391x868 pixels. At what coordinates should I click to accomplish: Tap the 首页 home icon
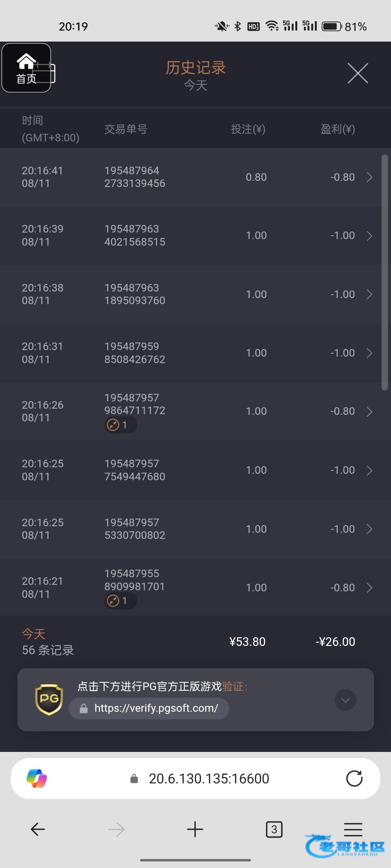pyautogui.click(x=26, y=68)
